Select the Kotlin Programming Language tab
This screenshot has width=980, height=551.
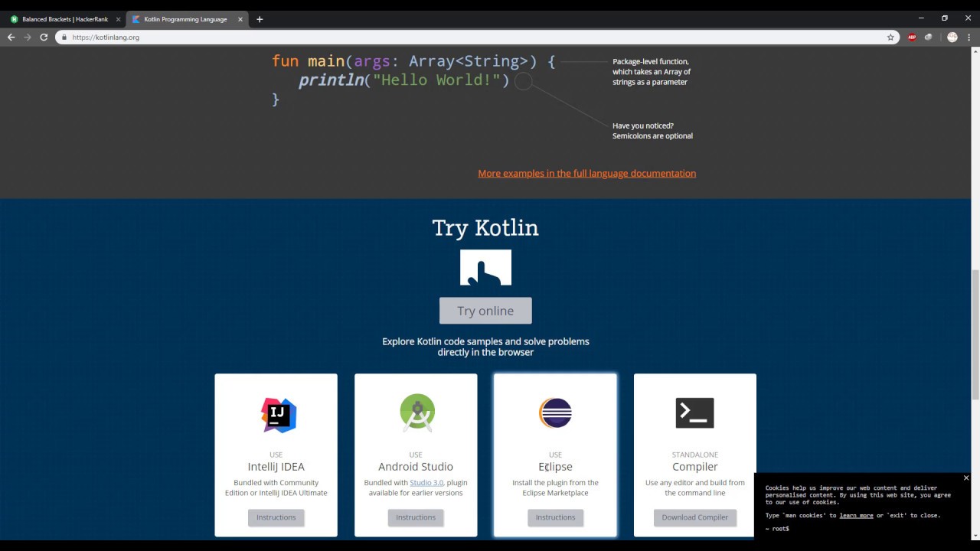(188, 19)
